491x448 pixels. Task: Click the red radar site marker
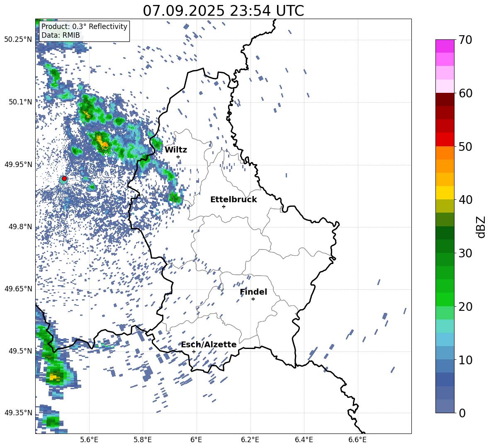[64, 178]
